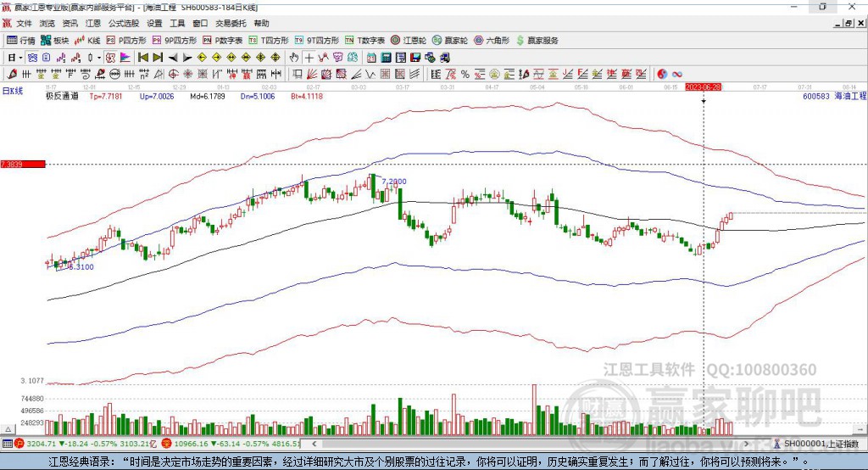Click the 板块 sector button
The image size is (868, 470).
(x=55, y=41)
